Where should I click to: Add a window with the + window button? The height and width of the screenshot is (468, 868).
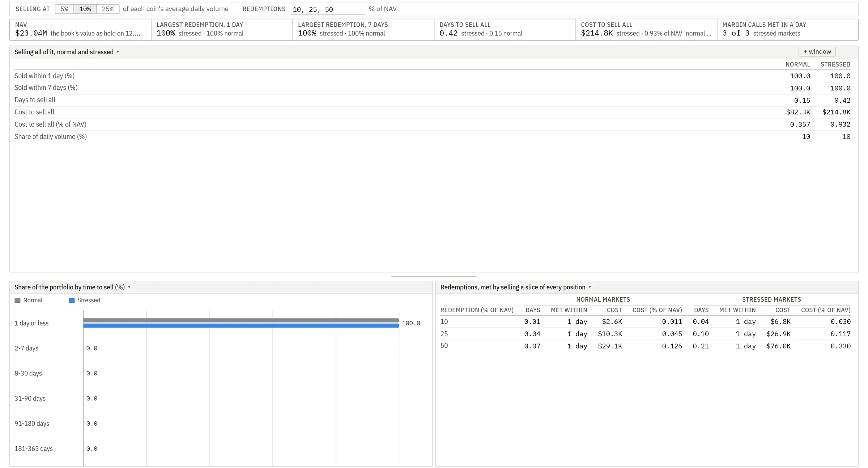817,52
